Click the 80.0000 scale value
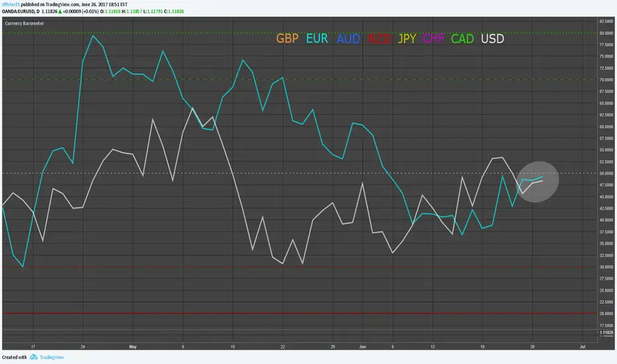The image size is (617, 364). point(606,33)
